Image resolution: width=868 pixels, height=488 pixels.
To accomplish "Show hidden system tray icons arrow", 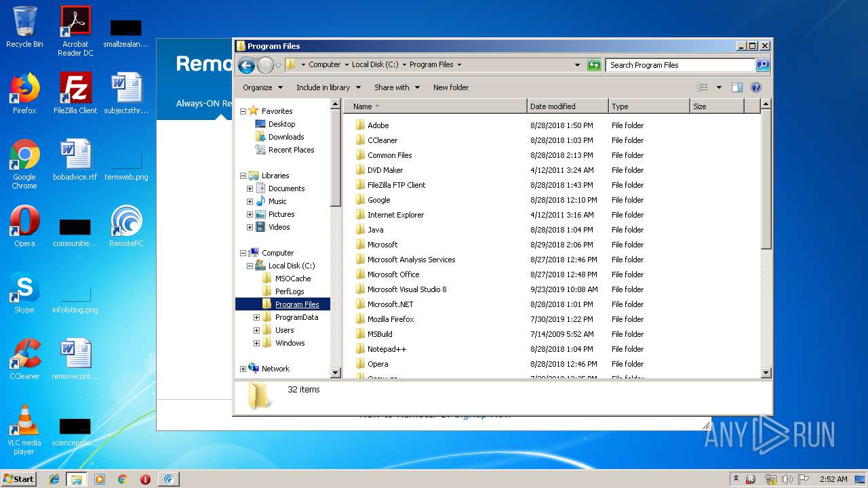I will point(736,479).
